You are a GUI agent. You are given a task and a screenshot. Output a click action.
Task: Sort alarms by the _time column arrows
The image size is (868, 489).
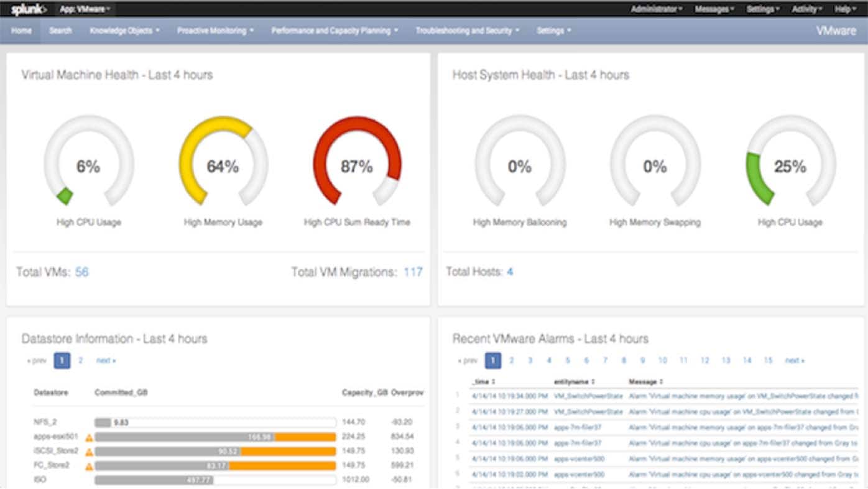click(x=493, y=381)
